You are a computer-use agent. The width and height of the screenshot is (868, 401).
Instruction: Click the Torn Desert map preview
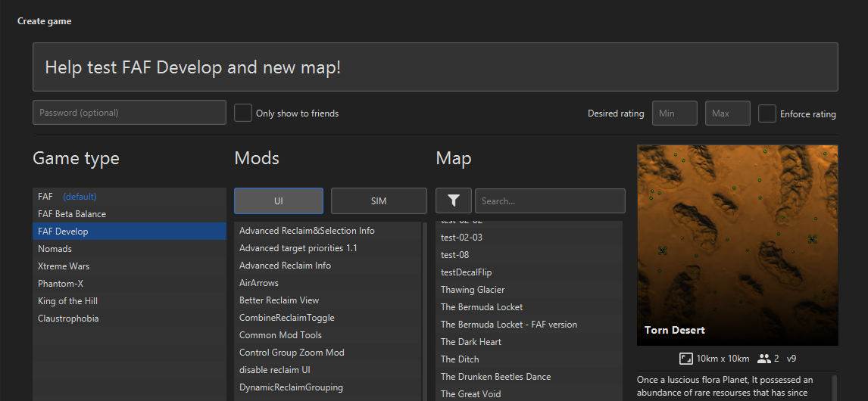738,245
